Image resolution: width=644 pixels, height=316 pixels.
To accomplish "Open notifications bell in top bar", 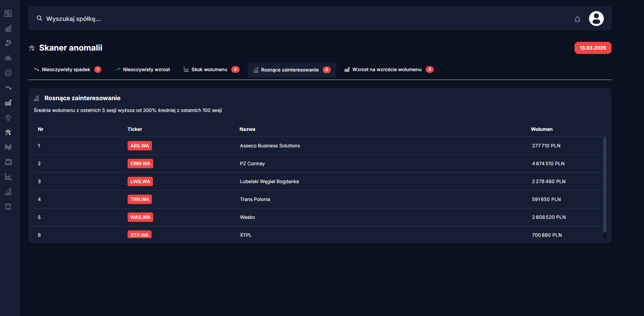I will click(578, 19).
